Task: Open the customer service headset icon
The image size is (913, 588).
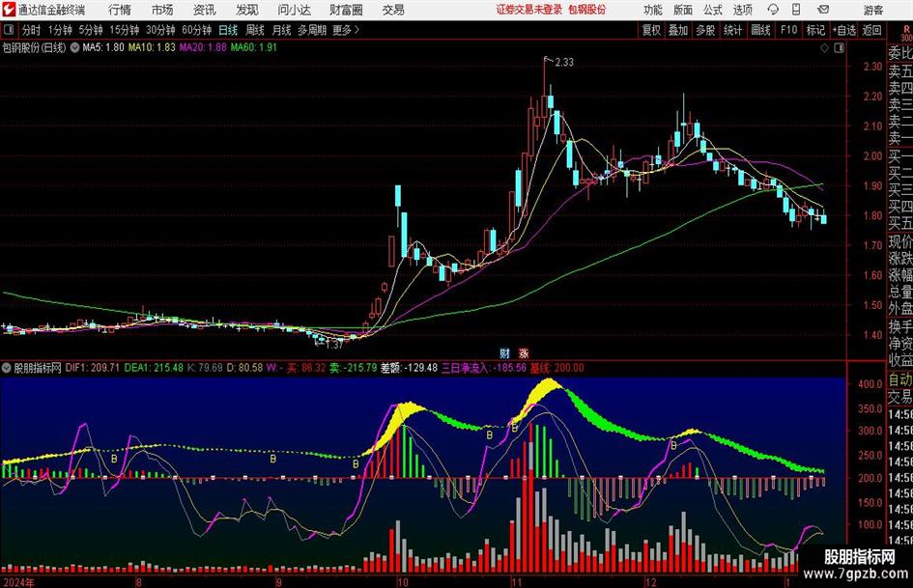Action: coord(773,10)
